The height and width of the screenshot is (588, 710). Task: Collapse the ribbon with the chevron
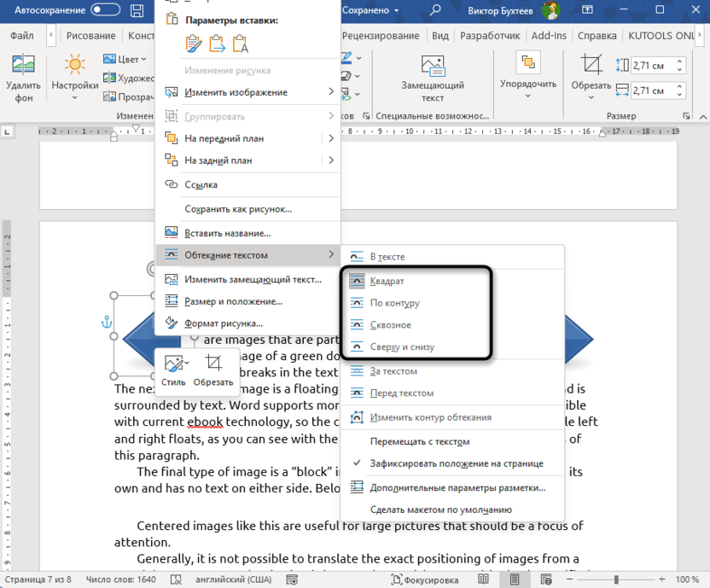point(703,117)
